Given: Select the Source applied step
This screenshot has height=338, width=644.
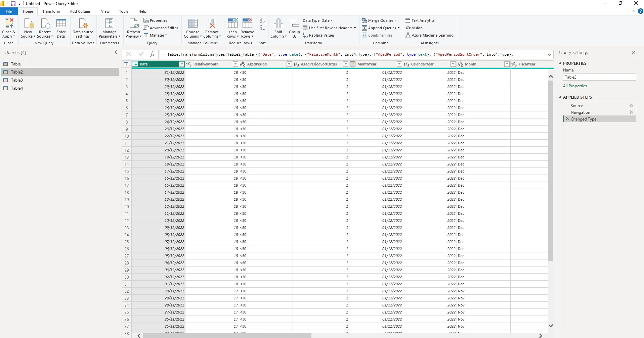Looking at the screenshot, I should tap(599, 105).
